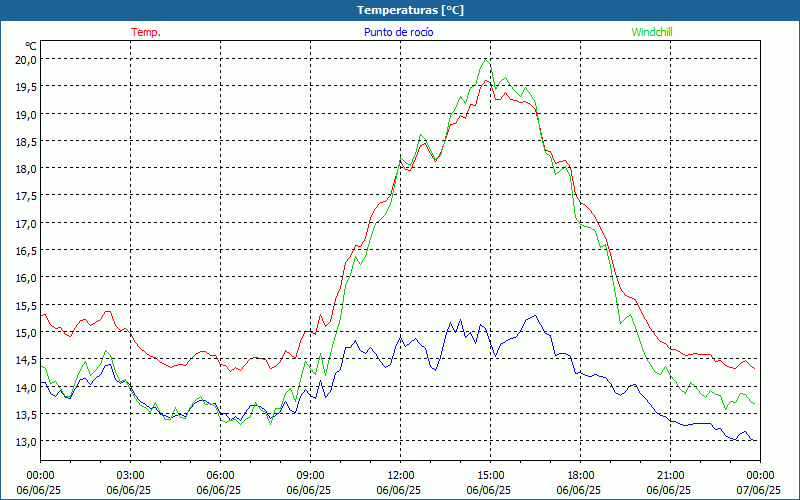Click the '17,0' y-axis value
Viewport: 800px width, 500px height.
click(26, 223)
